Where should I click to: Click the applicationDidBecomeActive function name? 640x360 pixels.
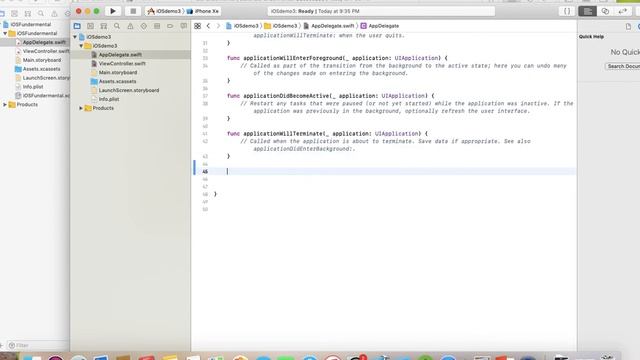coord(287,96)
